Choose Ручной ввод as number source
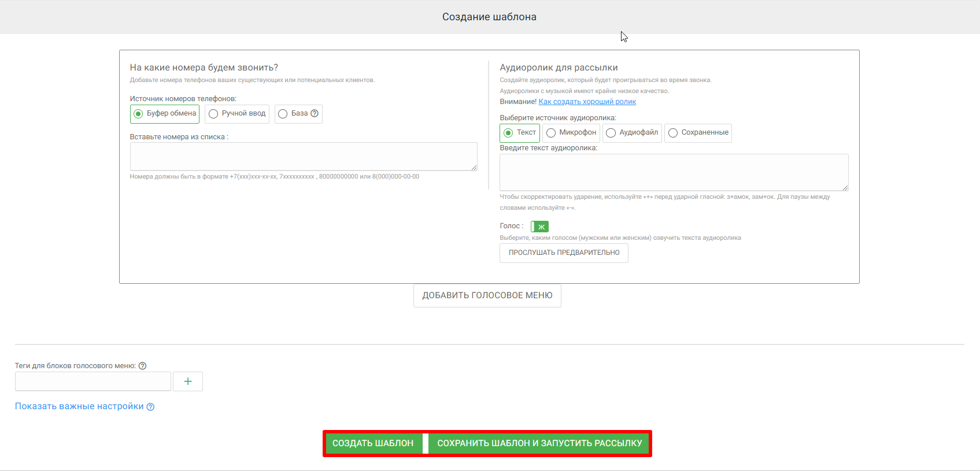The image size is (980, 471). [x=213, y=114]
